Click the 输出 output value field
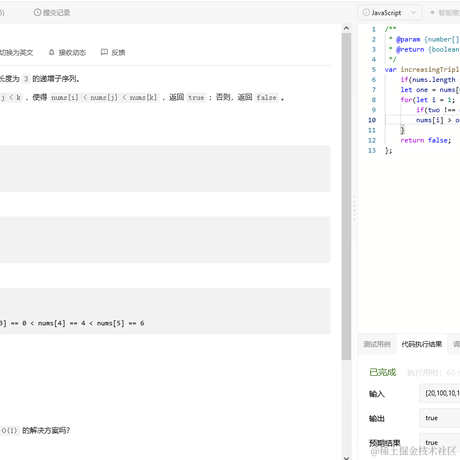This screenshot has height=460, width=460. pos(440,418)
